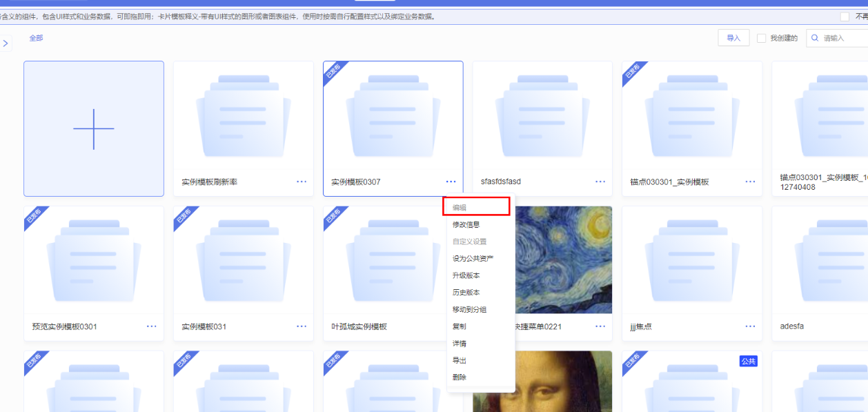Click the 实例模板刷新率 card title
The height and width of the screenshot is (412, 868).
[210, 182]
